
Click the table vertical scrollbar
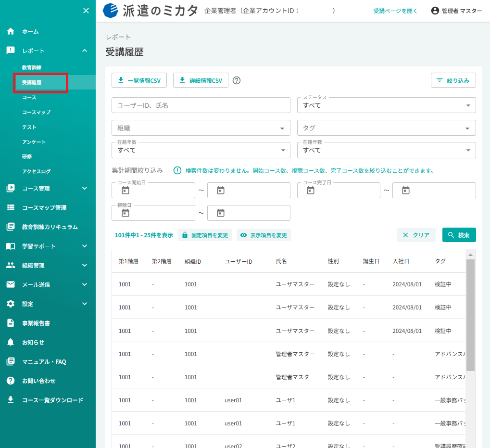point(470,315)
